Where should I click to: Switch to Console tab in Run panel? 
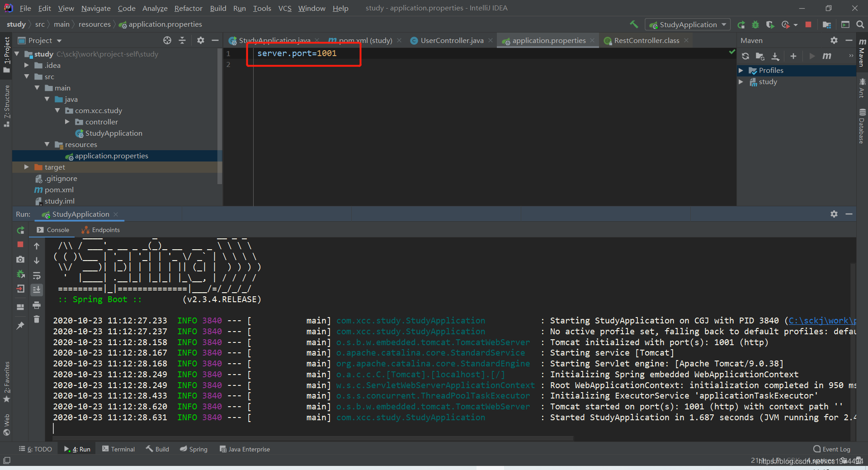53,230
